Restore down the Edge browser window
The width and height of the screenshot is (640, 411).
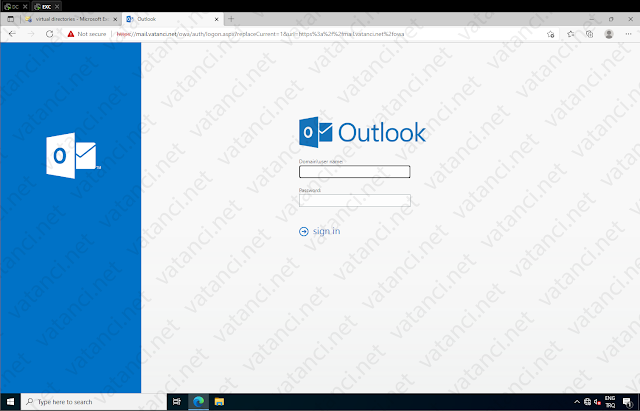(611, 19)
